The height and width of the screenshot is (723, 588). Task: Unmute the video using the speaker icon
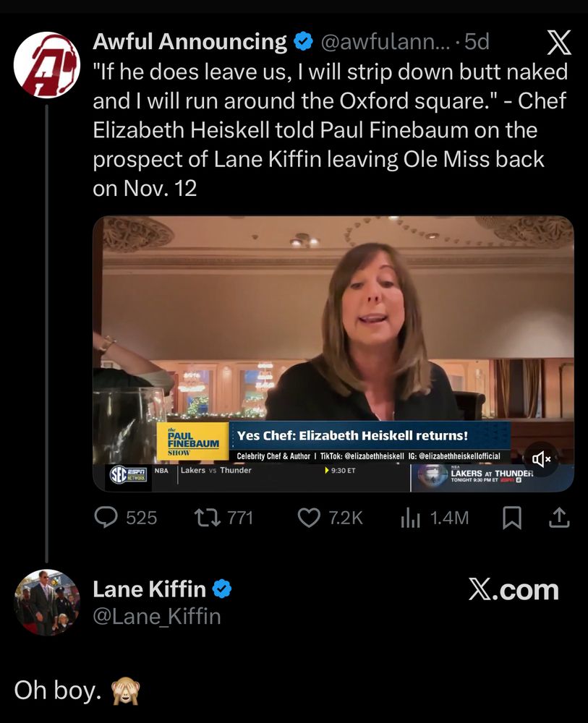542,458
